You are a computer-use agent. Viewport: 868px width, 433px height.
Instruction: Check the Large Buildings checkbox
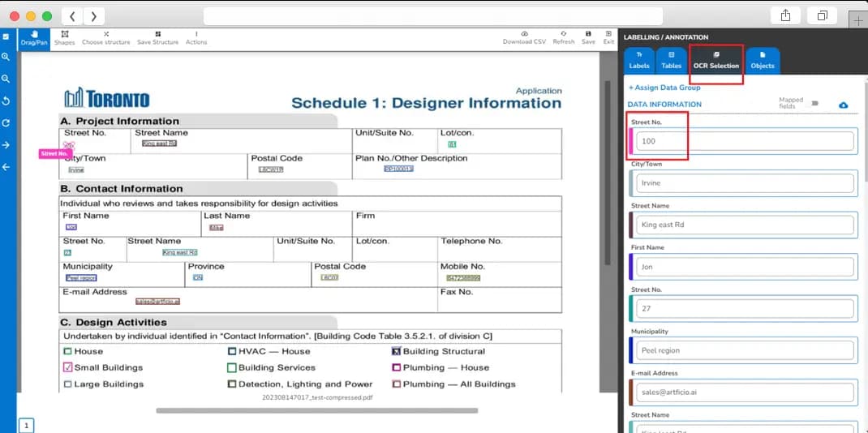coord(67,384)
